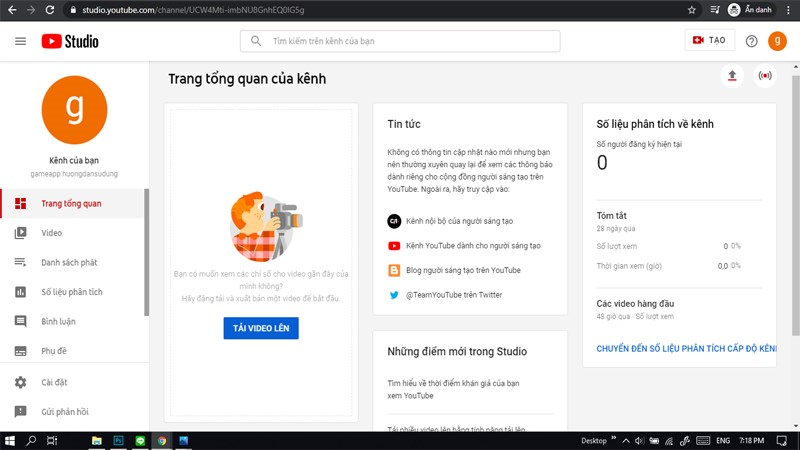Click the analytics bar chart icon

(x=20, y=292)
